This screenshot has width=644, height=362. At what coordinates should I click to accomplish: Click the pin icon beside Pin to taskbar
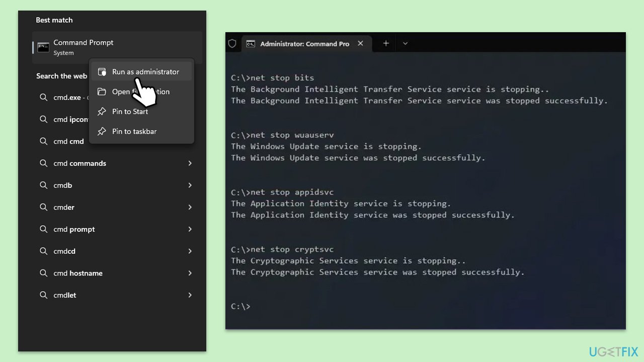coord(102,131)
